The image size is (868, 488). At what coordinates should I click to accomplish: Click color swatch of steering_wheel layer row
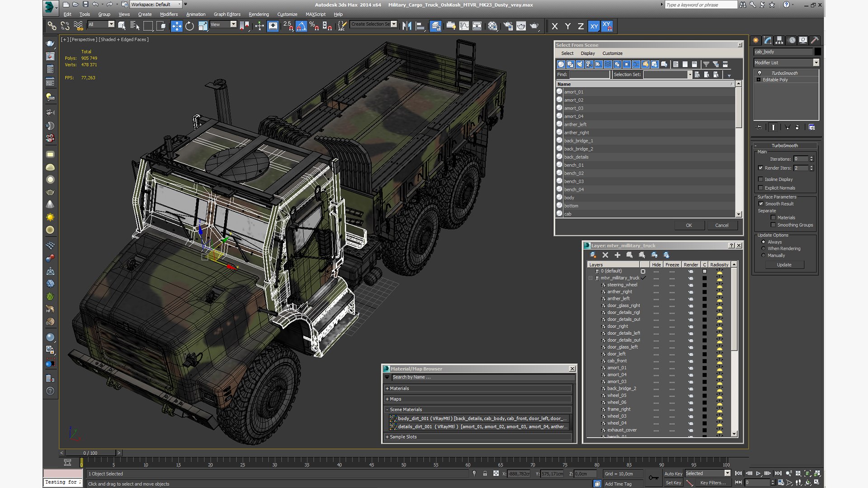coord(704,285)
